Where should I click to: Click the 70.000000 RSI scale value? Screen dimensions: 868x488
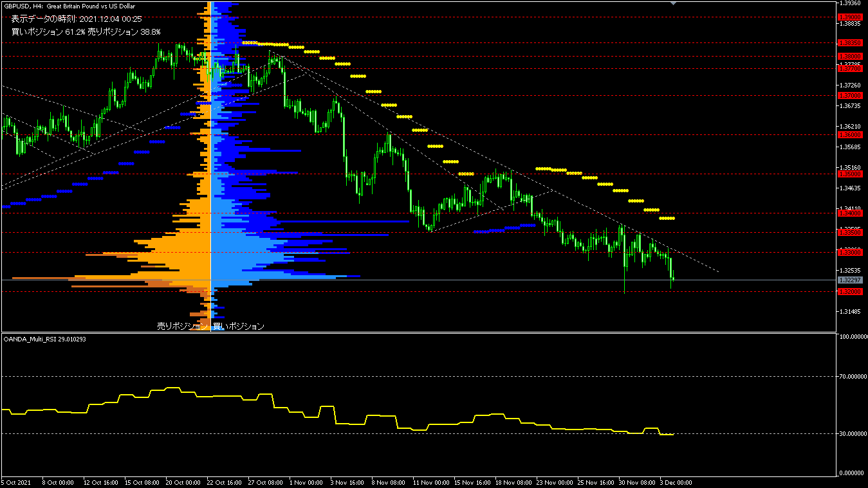coord(853,376)
